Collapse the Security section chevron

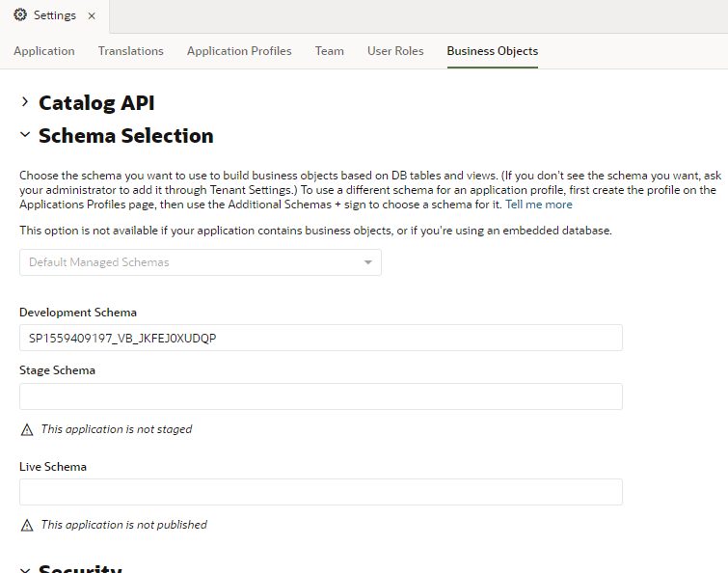coord(25,570)
